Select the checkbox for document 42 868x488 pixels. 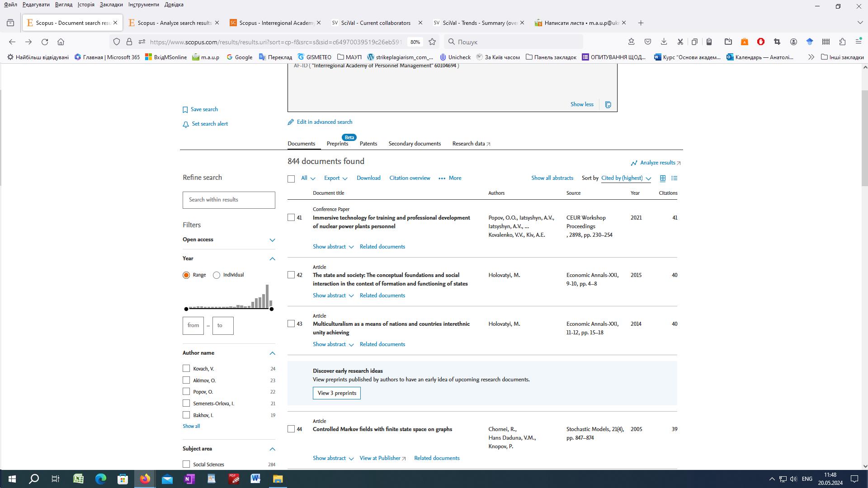[x=291, y=275]
